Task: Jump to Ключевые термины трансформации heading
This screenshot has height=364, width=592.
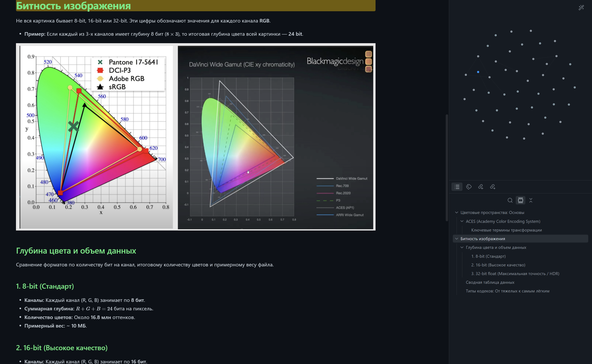Action: (x=506, y=230)
